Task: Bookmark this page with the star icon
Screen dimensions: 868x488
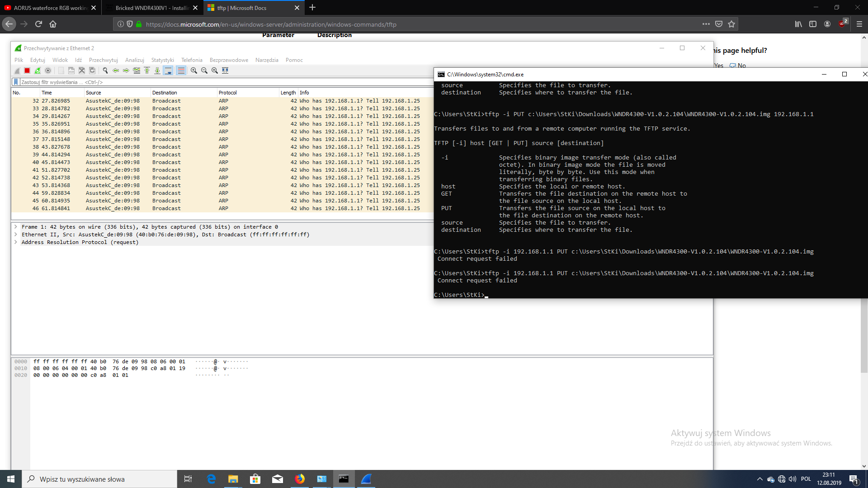Action: point(731,24)
